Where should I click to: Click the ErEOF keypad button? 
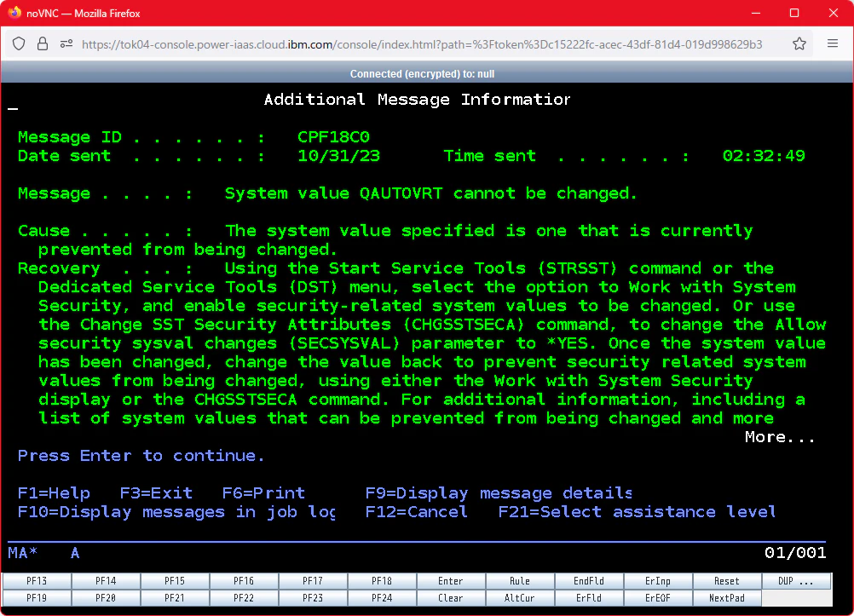tap(658, 598)
